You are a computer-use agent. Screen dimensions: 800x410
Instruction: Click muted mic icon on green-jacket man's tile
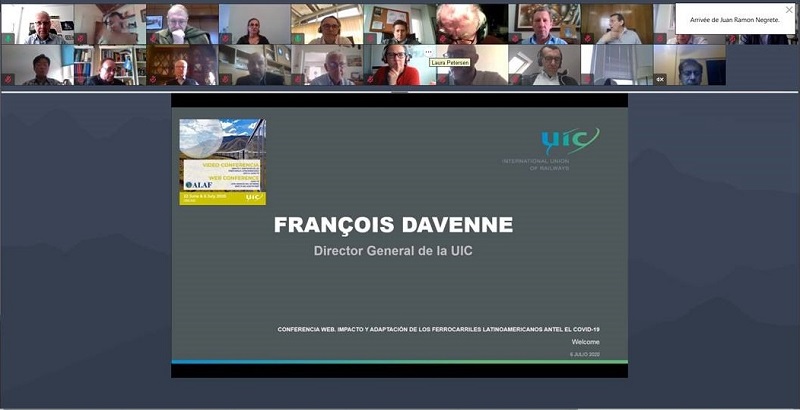click(x=153, y=39)
